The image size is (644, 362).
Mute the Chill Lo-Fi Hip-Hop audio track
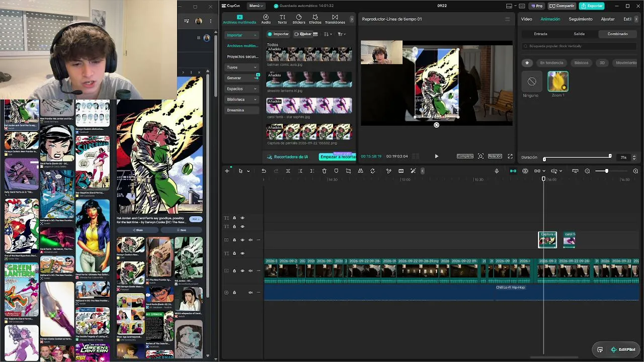tap(250, 292)
